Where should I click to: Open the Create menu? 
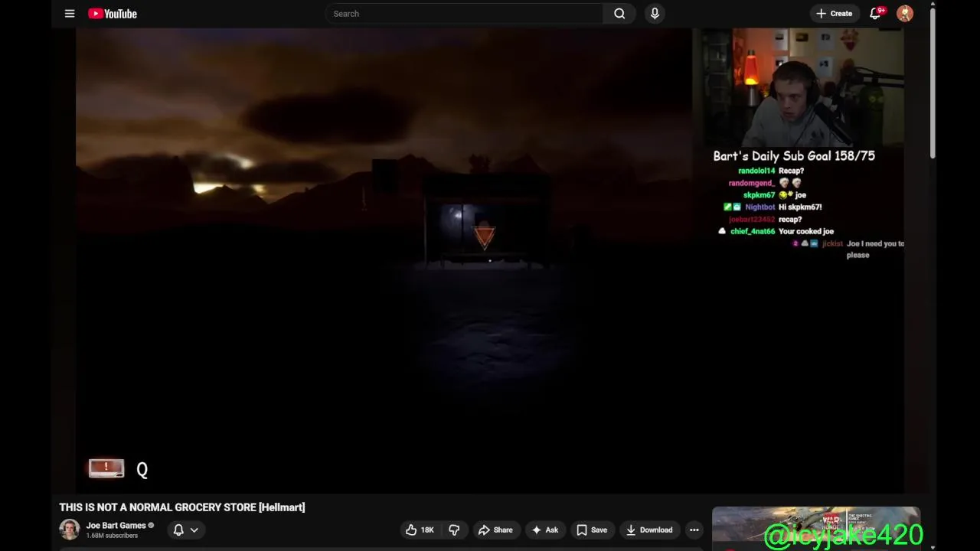834,14
